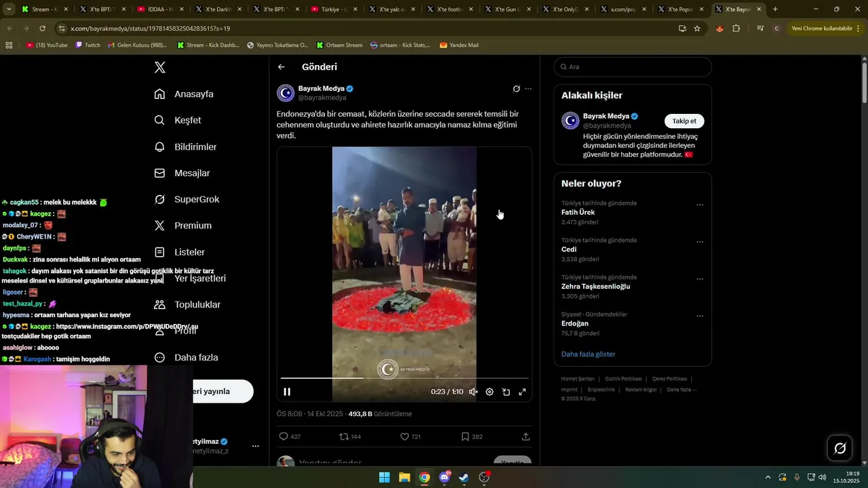Image resolution: width=868 pixels, height=488 pixels.
Task: Bookmark the post showing 282
Action: [x=471, y=436]
